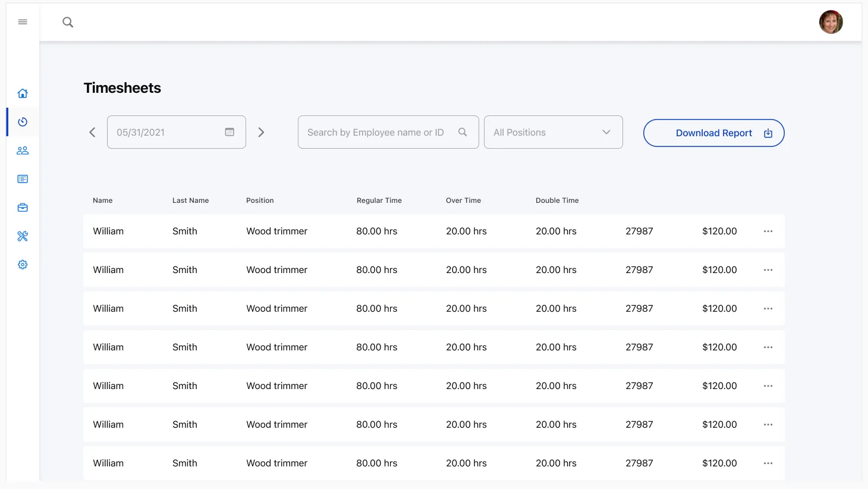This screenshot has width=868, height=489.
Task: Click the Regular Time column header
Action: click(x=379, y=200)
